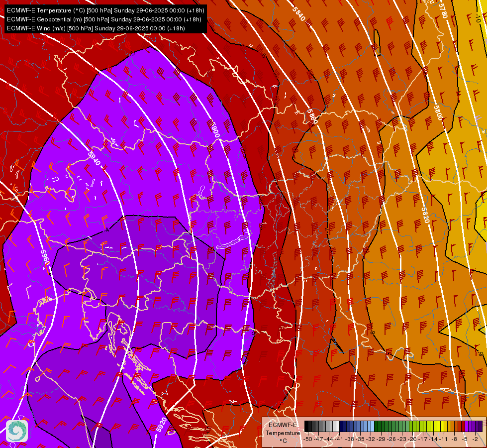Click the -2 value on the legend
This screenshot has width=487, height=448.
475,439
